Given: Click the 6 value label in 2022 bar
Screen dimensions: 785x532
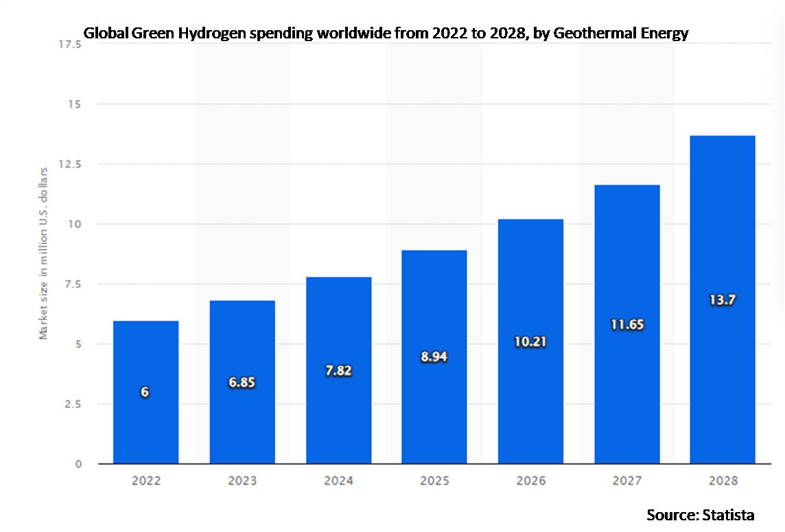Looking at the screenshot, I should [x=145, y=392].
